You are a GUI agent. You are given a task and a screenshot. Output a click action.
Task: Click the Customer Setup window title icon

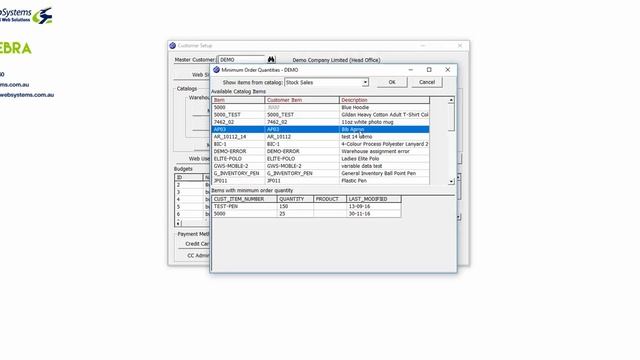click(x=173, y=46)
